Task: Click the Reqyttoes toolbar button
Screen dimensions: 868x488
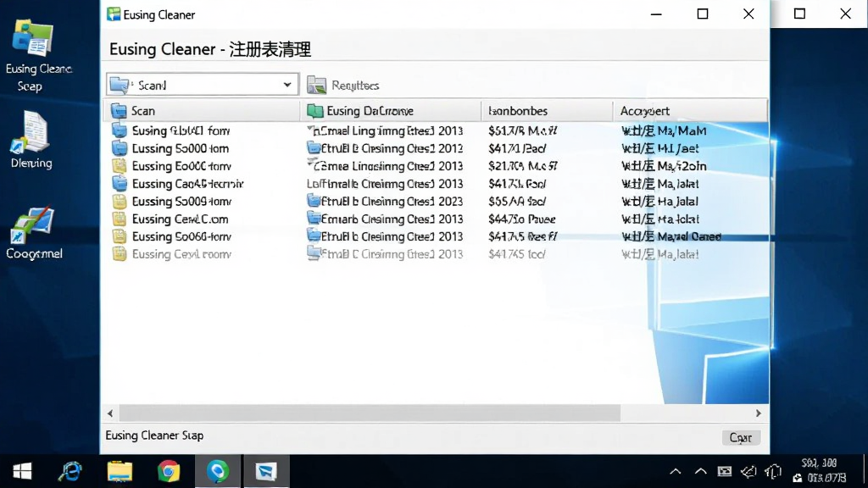Action: point(343,86)
